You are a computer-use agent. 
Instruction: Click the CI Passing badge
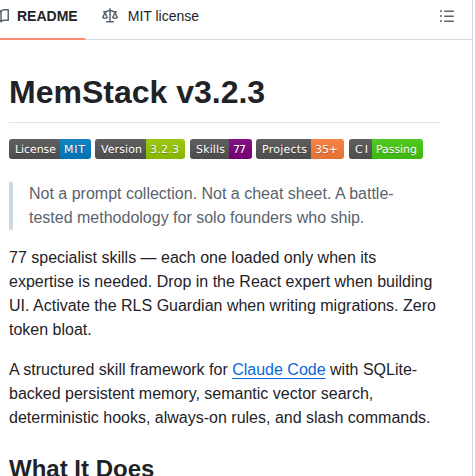click(386, 149)
